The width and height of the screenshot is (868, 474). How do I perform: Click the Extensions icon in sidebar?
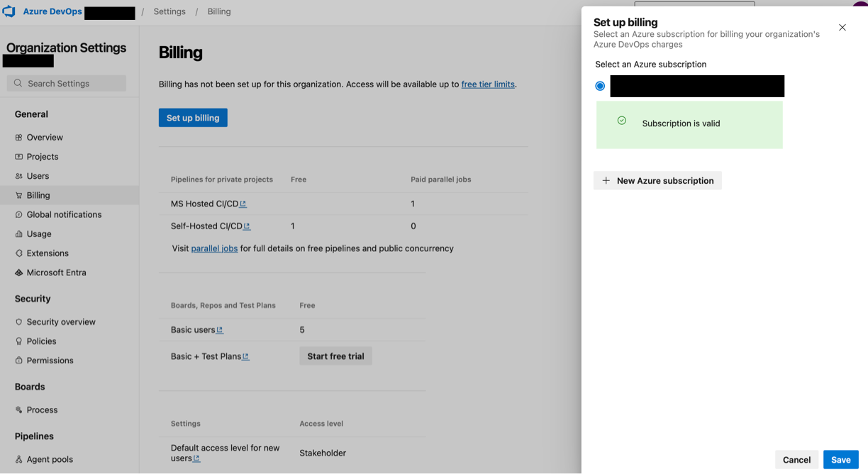click(19, 253)
